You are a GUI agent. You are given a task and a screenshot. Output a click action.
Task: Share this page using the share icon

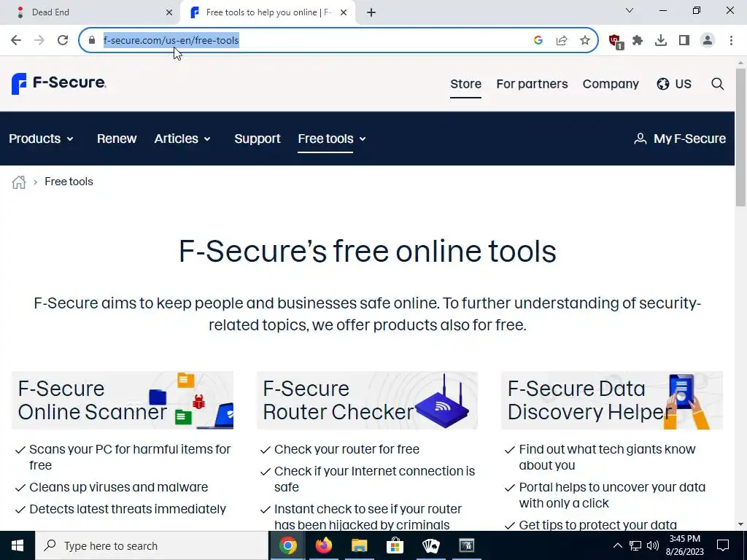tap(562, 40)
